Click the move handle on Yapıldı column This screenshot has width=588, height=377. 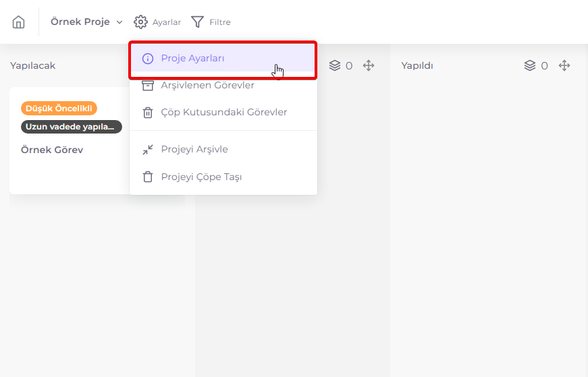tap(564, 65)
